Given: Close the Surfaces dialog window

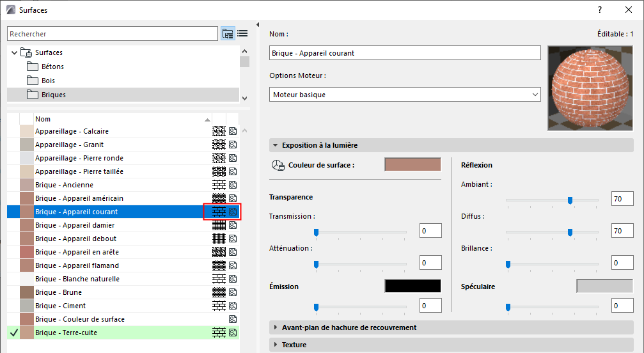Looking at the screenshot, I should click(x=629, y=10).
